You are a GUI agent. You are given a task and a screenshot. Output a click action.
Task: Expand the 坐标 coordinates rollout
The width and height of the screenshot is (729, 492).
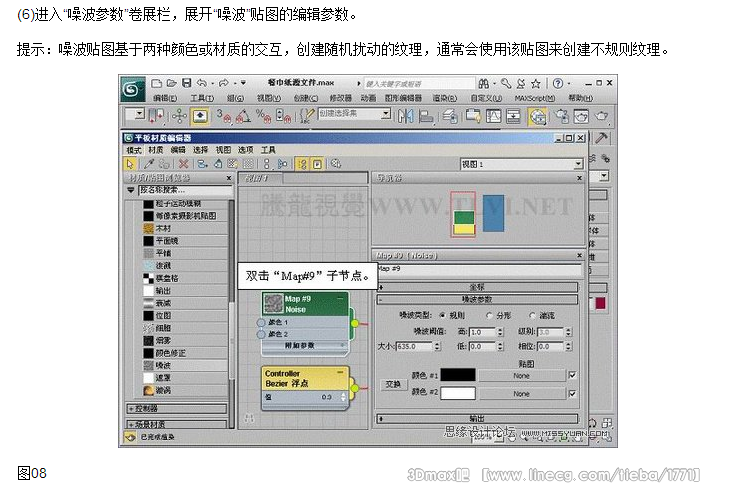tap(478, 287)
